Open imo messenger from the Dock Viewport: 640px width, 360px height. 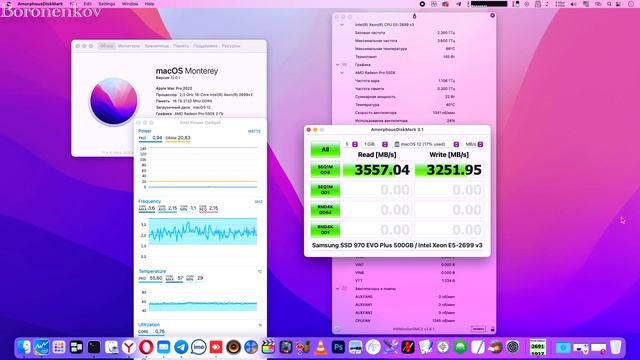198,347
